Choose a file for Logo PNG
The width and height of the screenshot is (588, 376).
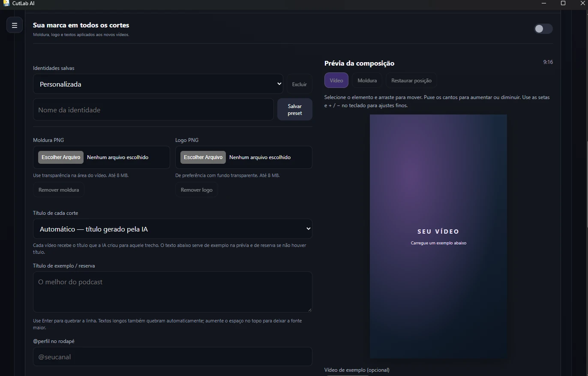click(203, 157)
